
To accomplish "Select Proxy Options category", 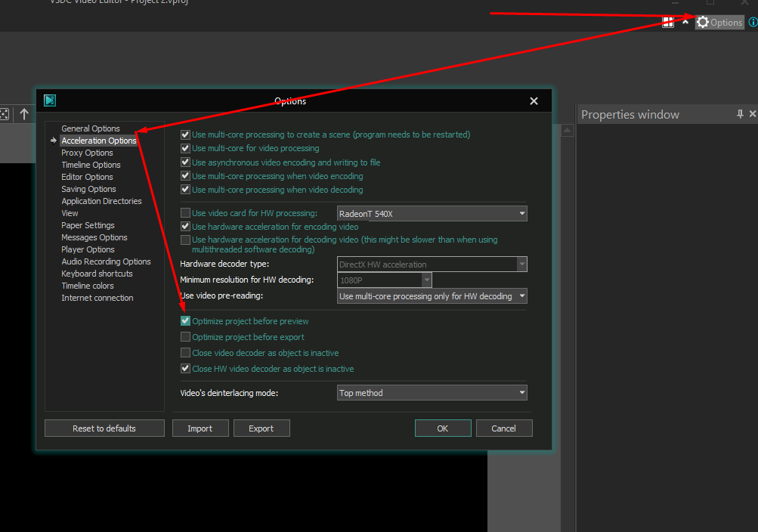I will coord(87,153).
